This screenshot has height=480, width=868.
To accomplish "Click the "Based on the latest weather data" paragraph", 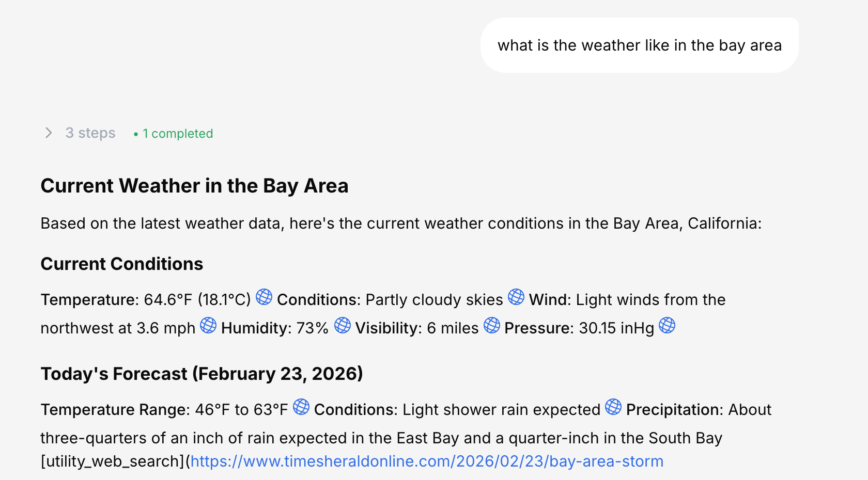I will point(401,223).
